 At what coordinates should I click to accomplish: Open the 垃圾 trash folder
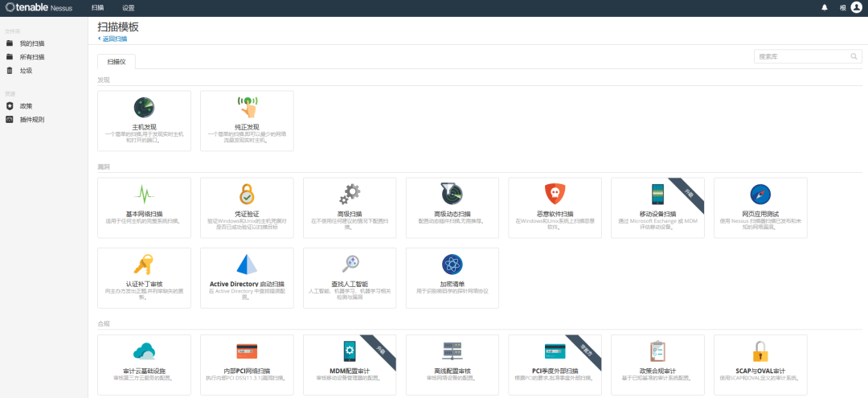(x=26, y=70)
